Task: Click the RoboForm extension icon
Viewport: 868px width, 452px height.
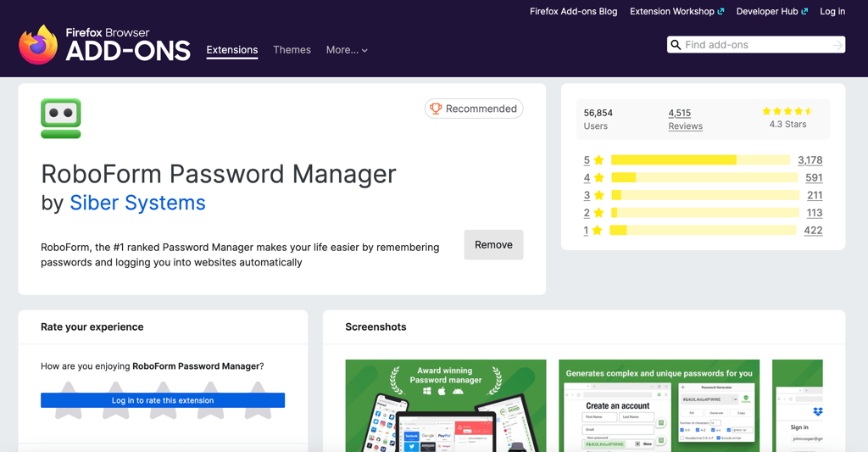Action: (x=61, y=119)
